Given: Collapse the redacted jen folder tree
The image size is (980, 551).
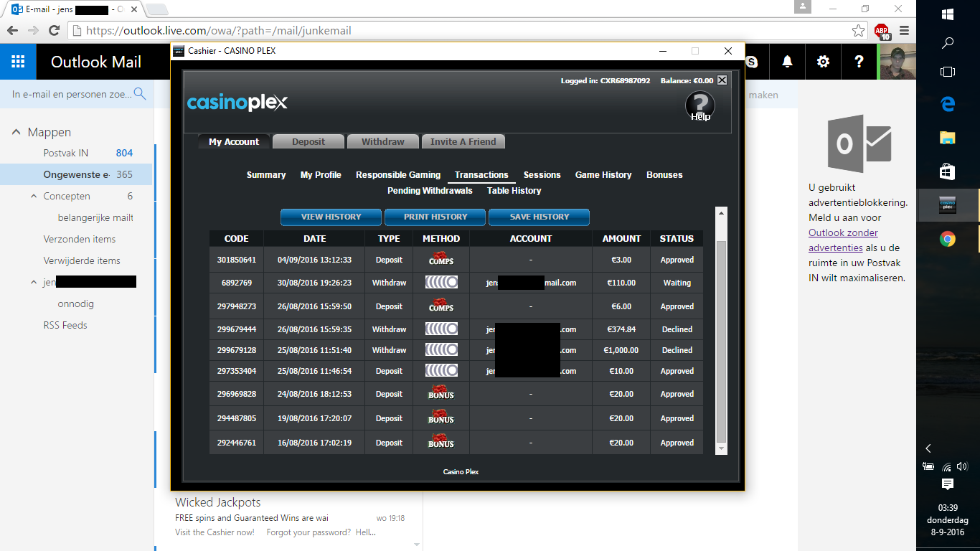Looking at the screenshot, I should tap(34, 282).
